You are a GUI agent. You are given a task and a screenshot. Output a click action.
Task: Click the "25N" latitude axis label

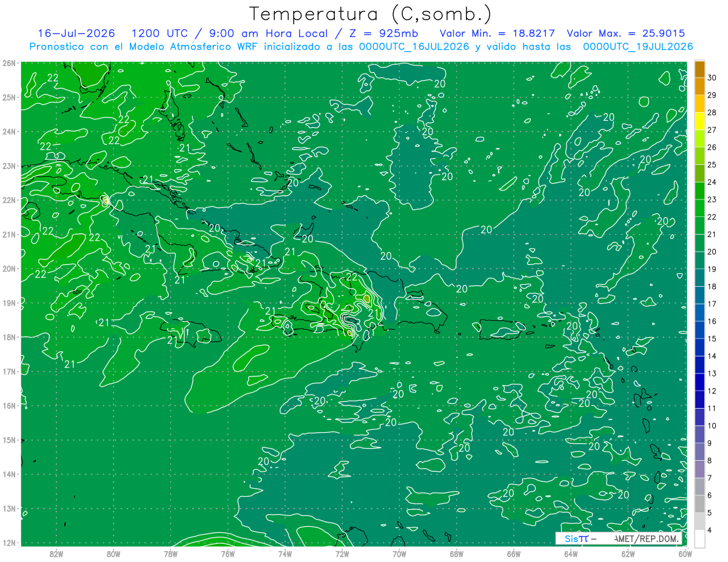point(9,97)
